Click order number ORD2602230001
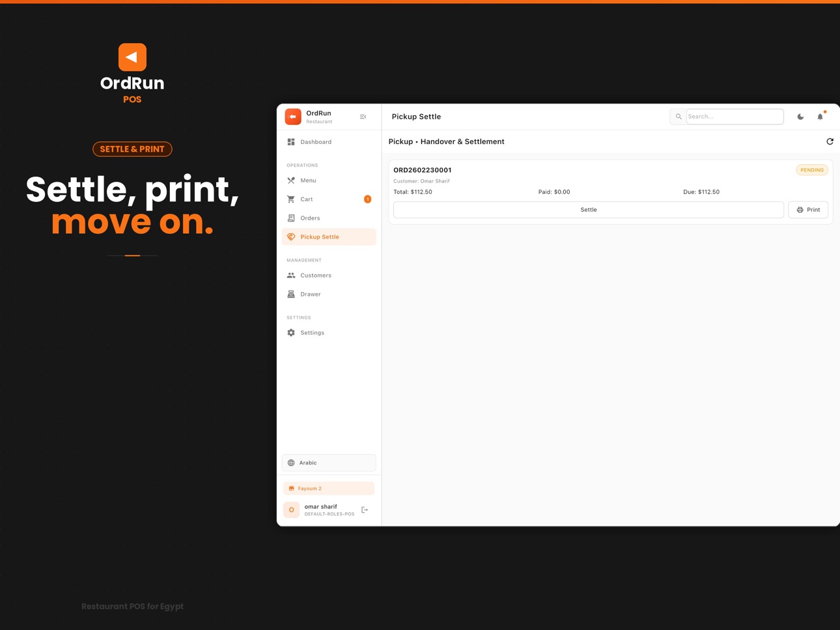 coord(423,170)
